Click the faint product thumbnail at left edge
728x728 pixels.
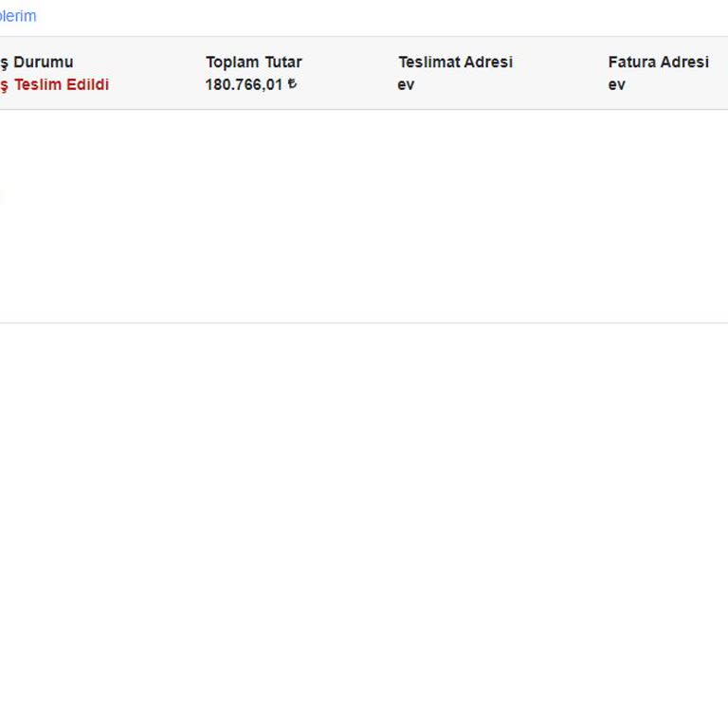pyautogui.click(x=2, y=196)
